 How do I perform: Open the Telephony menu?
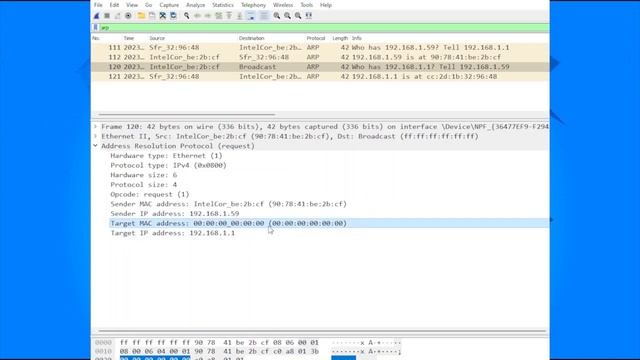pyautogui.click(x=253, y=5)
